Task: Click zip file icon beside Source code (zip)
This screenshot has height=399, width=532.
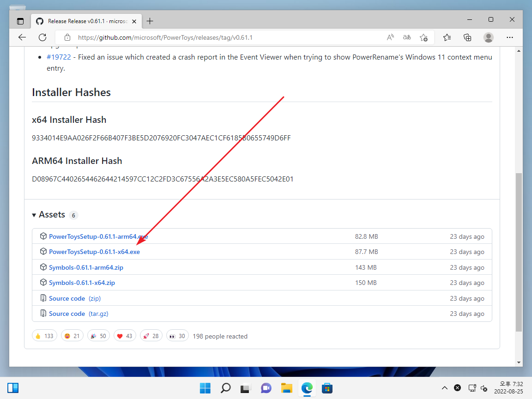Action: click(43, 298)
